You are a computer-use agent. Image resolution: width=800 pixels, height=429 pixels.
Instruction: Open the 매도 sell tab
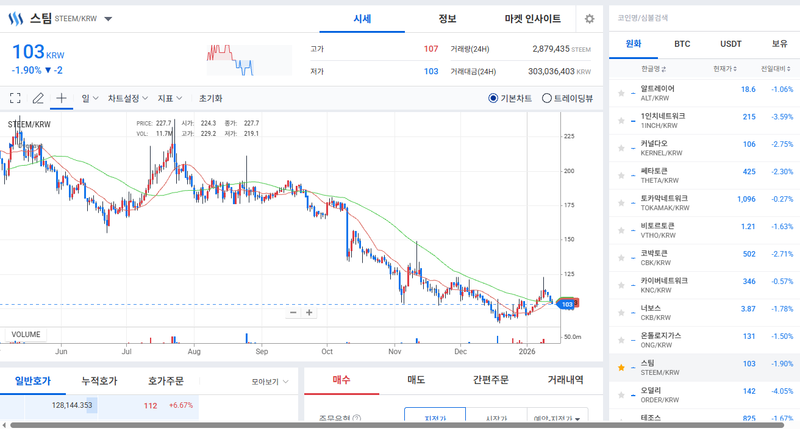pyautogui.click(x=416, y=380)
